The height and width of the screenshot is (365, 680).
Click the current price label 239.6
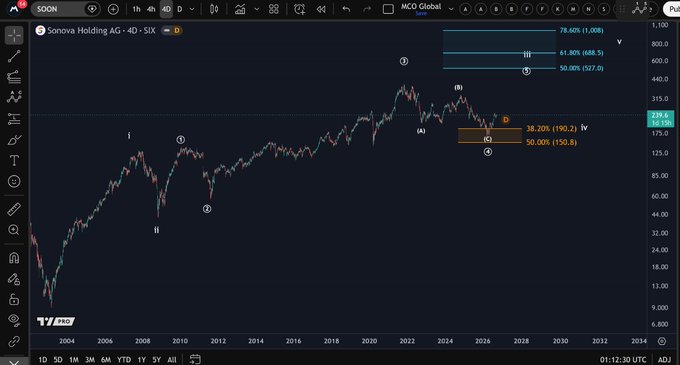pos(660,115)
